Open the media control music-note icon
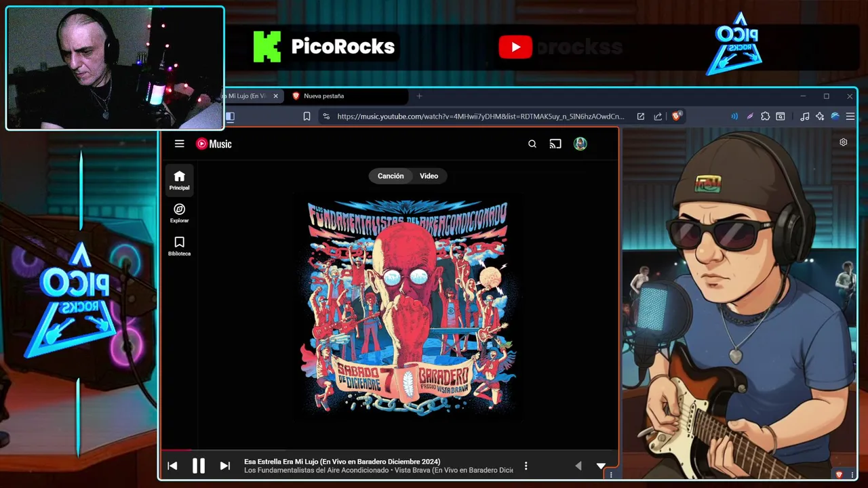868x488 pixels. (x=804, y=117)
